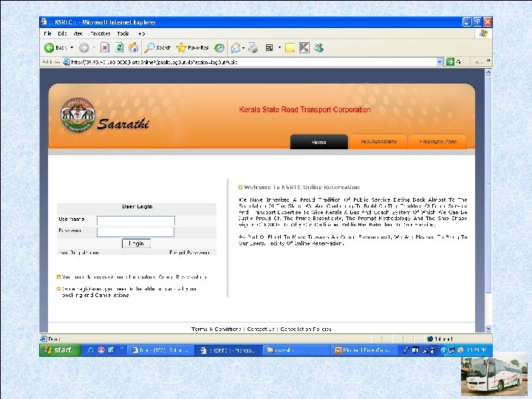Click the scrollbar up arrow
Image resolution: width=532 pixels, height=399 pixels.
[488, 72]
